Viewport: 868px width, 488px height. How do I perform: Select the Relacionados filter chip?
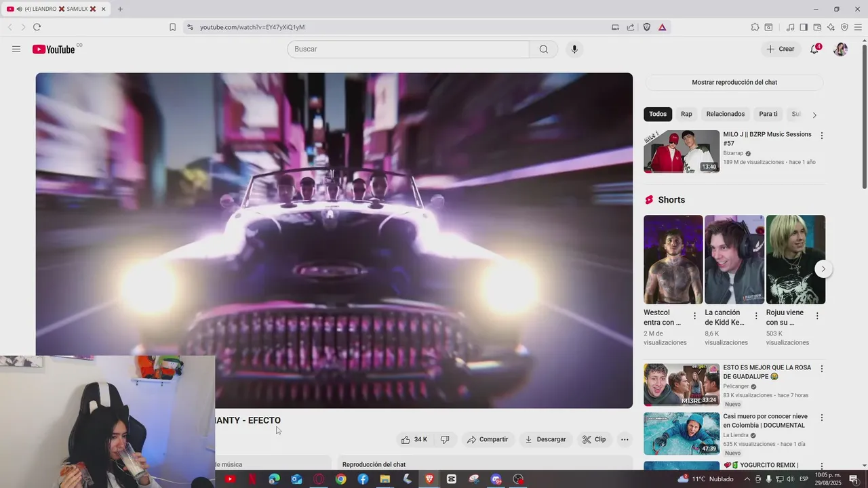pos(726,114)
